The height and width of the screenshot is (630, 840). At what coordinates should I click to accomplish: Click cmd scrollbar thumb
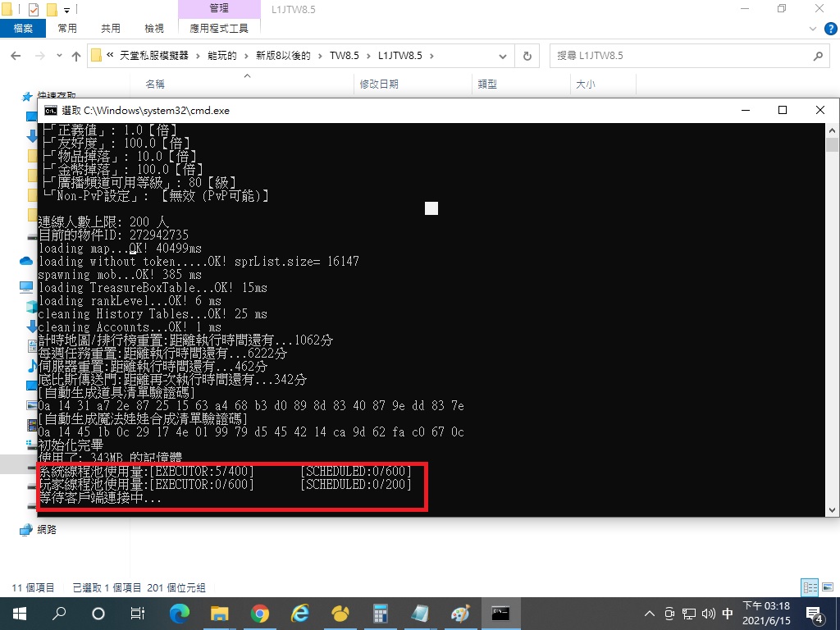(x=832, y=145)
